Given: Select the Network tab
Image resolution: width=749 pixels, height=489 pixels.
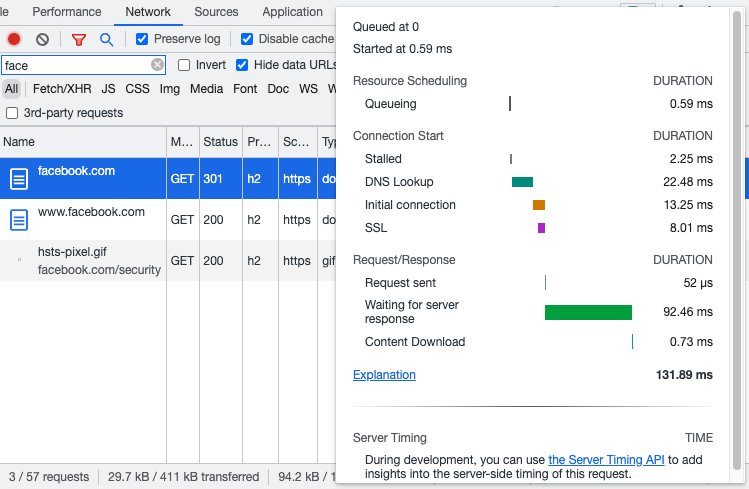Looking at the screenshot, I should [x=148, y=12].
